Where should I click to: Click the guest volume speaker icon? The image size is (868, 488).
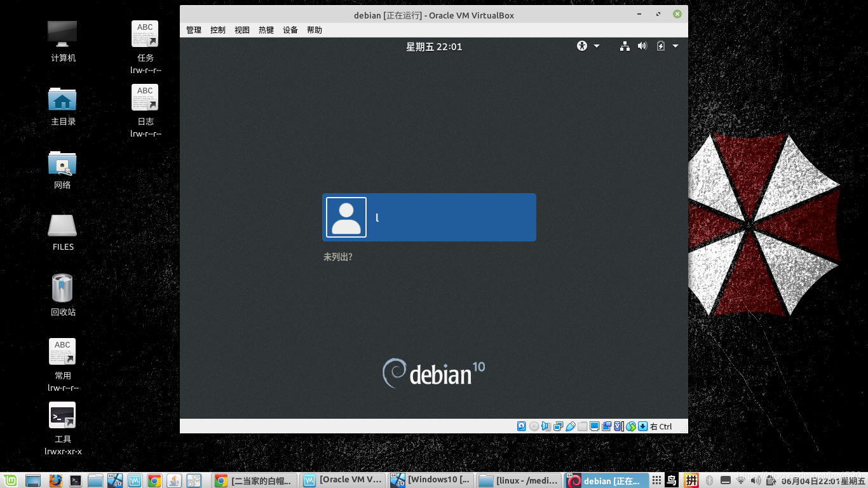642,46
